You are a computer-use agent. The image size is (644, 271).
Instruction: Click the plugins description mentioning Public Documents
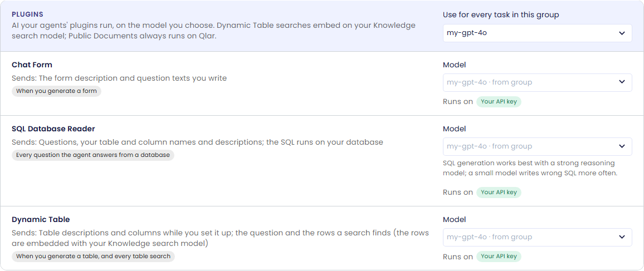[x=213, y=31]
